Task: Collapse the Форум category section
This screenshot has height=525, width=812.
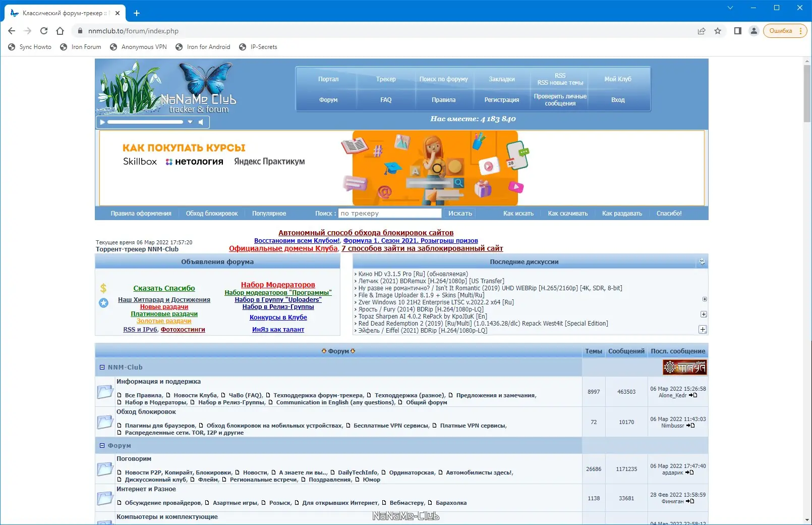Action: click(x=102, y=446)
